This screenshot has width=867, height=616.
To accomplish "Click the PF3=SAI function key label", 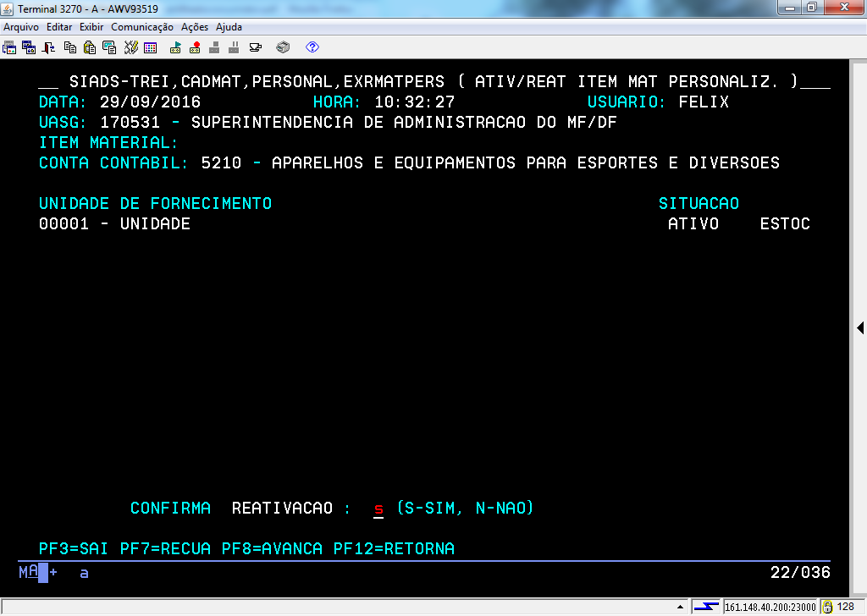I will [74, 548].
